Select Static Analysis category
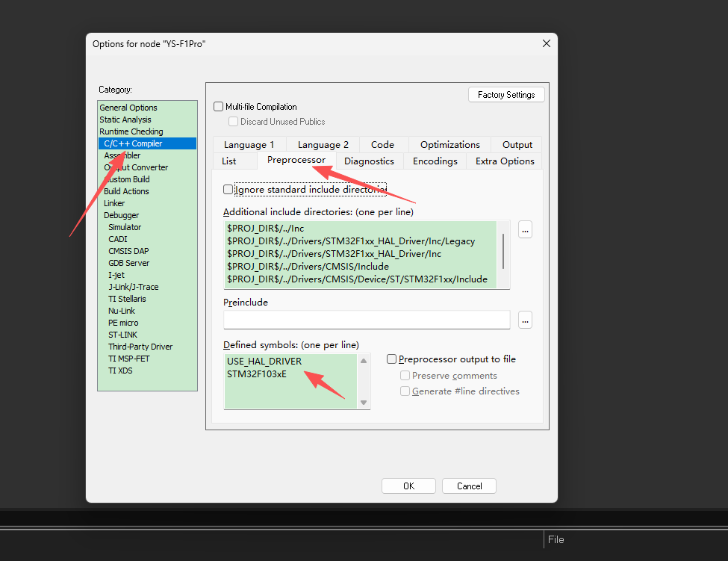Image resolution: width=728 pixels, height=561 pixels. pos(147,120)
